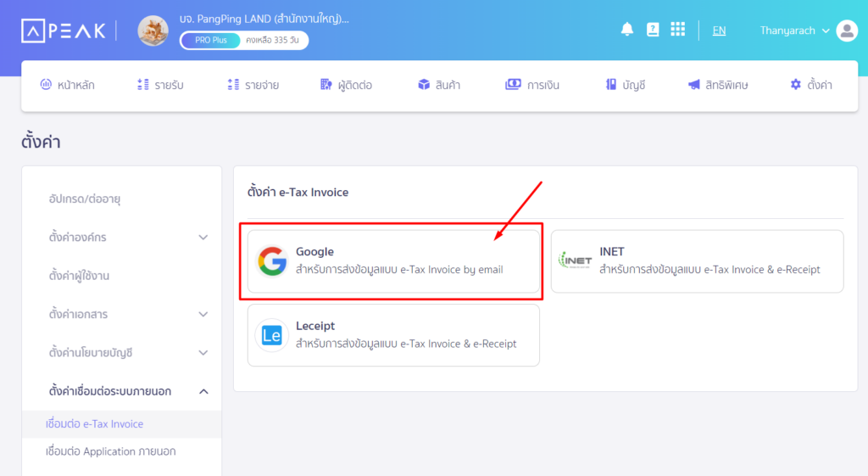Click the user avatar icon
The height and width of the screenshot is (476, 868).
coord(847,31)
